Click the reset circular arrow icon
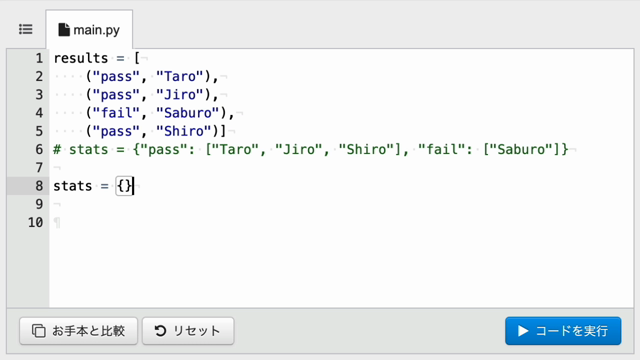This screenshot has height=360, width=640. click(x=160, y=331)
